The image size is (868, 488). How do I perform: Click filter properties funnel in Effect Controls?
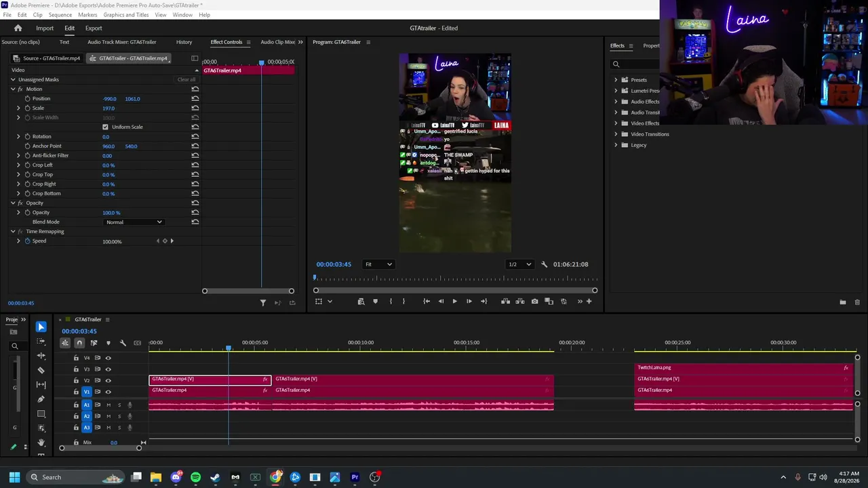[x=263, y=303]
